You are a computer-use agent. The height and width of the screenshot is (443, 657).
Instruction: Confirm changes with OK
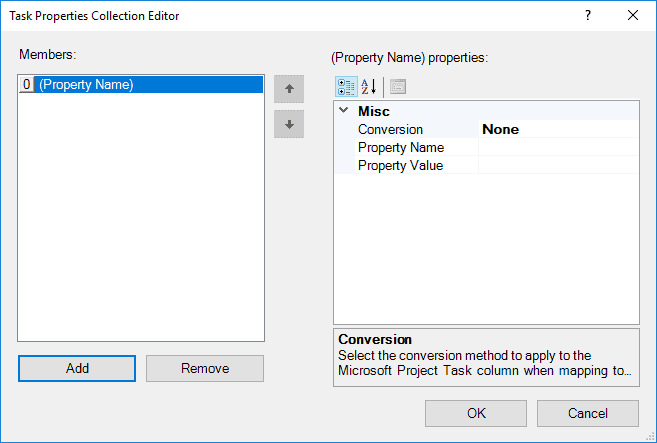pos(476,413)
